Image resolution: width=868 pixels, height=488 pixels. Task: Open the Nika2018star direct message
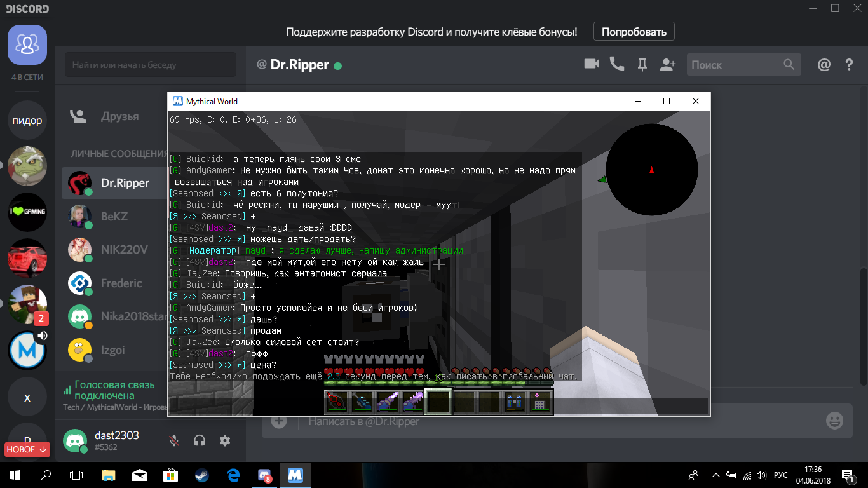115,316
